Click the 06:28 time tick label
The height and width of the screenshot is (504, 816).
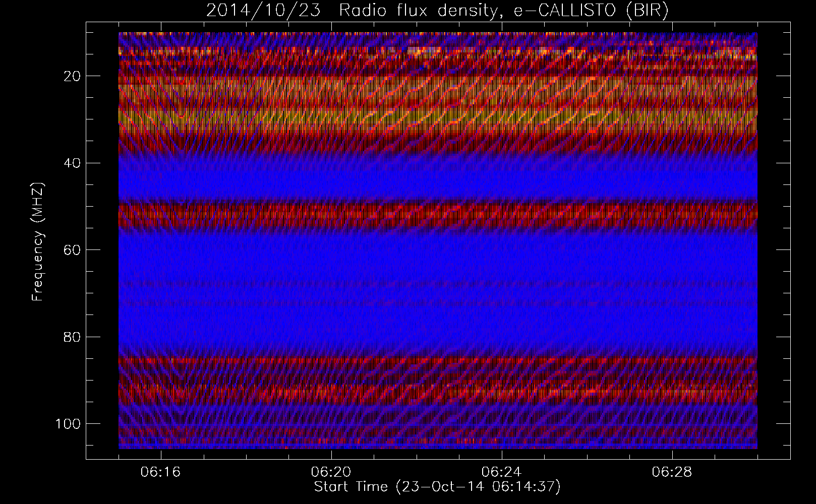coord(672,472)
